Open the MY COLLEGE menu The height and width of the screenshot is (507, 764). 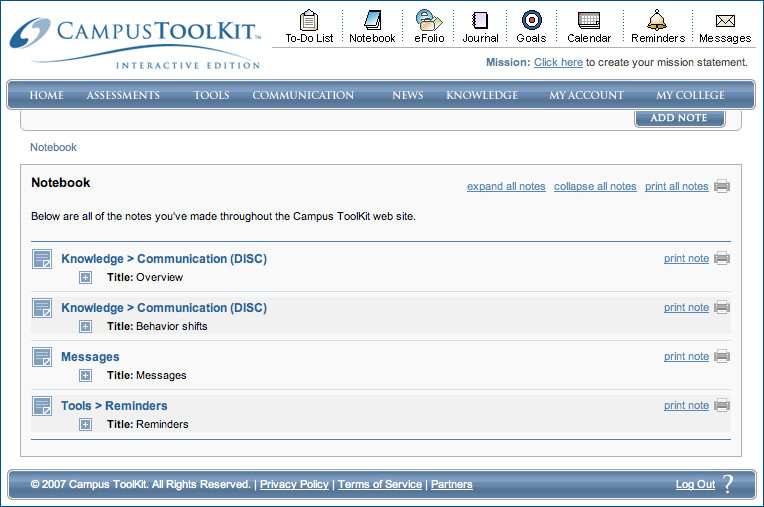pos(690,95)
